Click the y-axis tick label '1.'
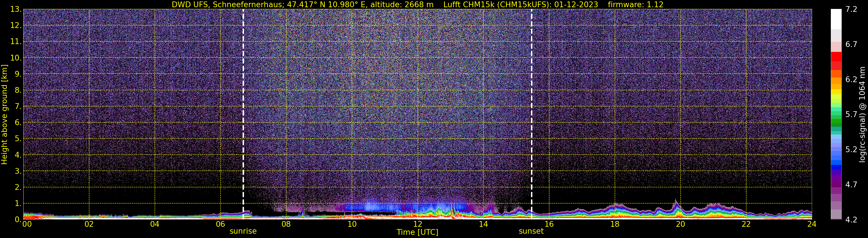The height and width of the screenshot is (238, 868). point(18,204)
